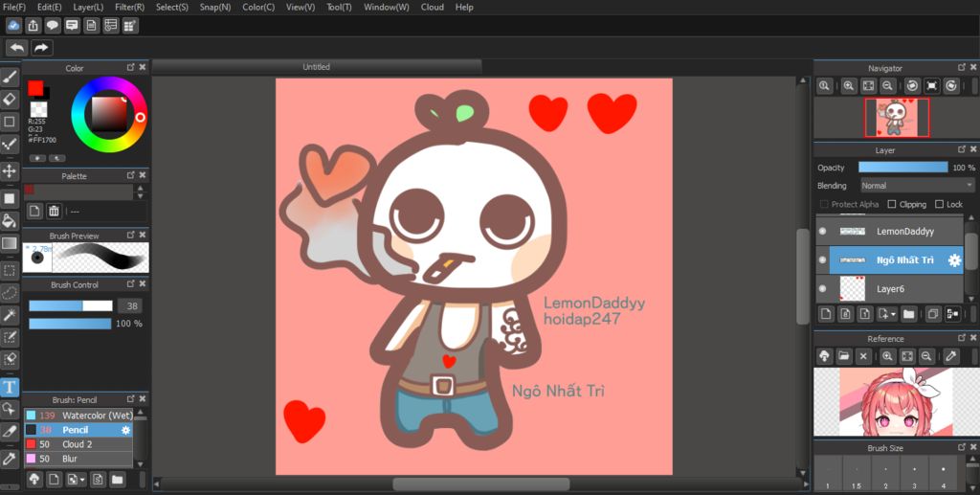Select the rectangular Select tool
The width and height of the screenshot is (980, 495).
[x=10, y=271]
